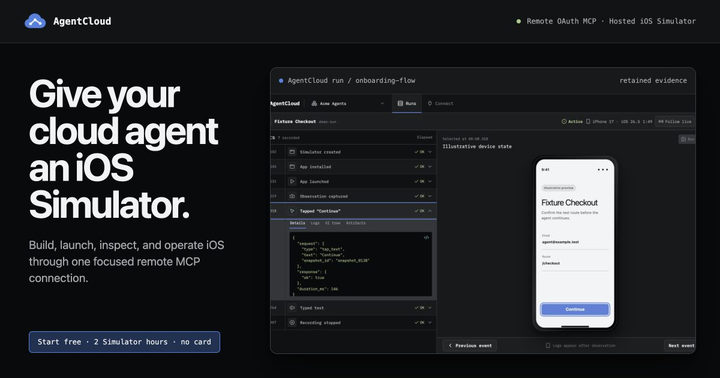Click the Logs appear after observation note

(x=580, y=345)
